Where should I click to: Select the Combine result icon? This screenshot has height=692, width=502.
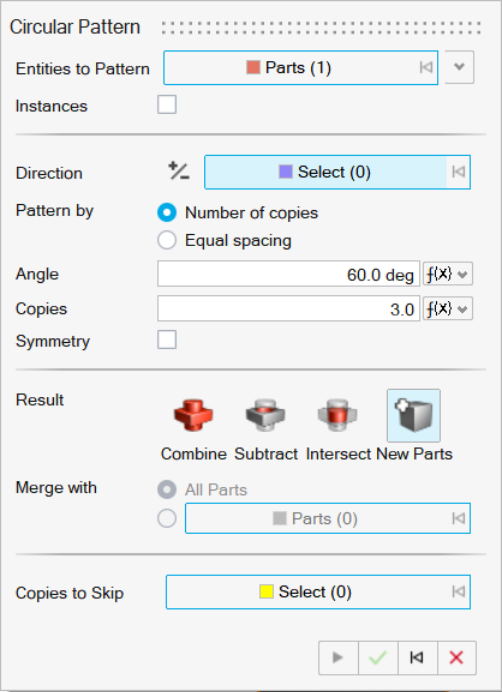(193, 415)
